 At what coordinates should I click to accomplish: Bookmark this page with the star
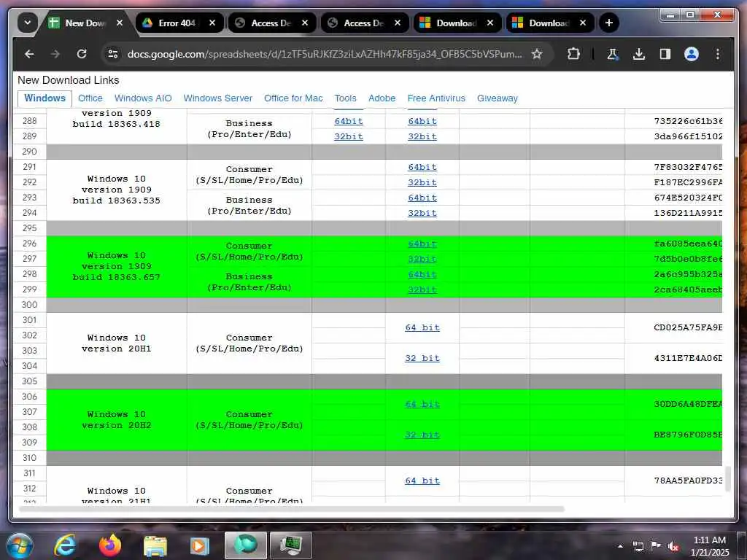pos(537,54)
